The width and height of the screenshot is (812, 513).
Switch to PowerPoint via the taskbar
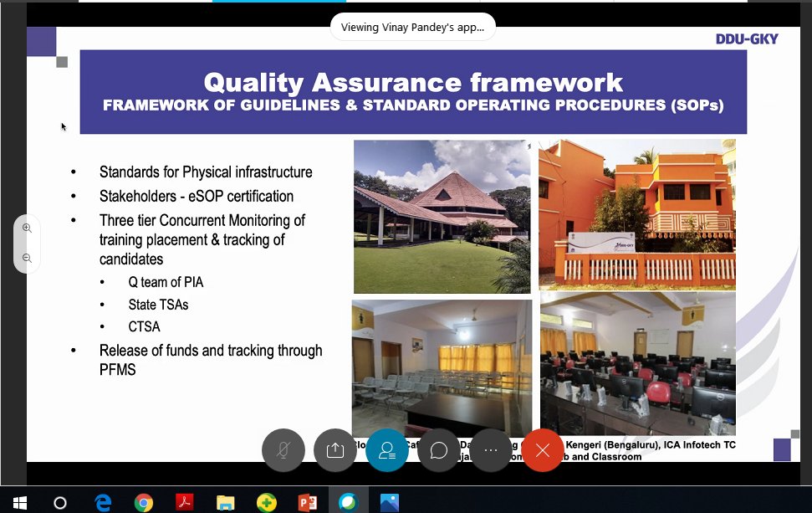307,502
